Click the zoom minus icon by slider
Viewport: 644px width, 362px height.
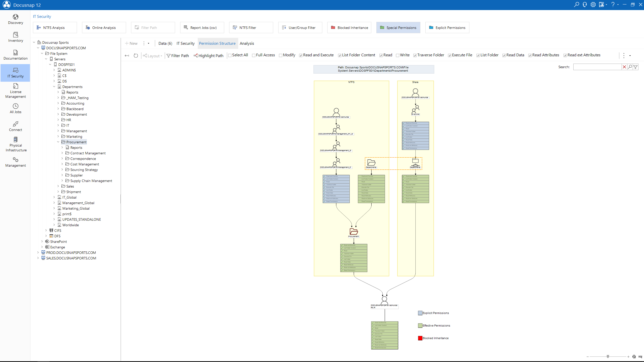coord(588,356)
